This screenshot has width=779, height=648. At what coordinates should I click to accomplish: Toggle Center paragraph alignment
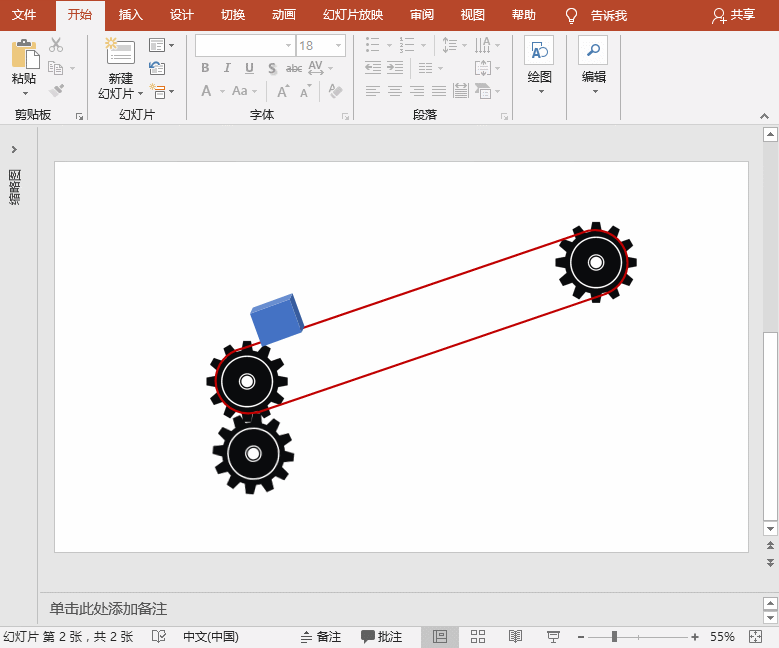[395, 91]
